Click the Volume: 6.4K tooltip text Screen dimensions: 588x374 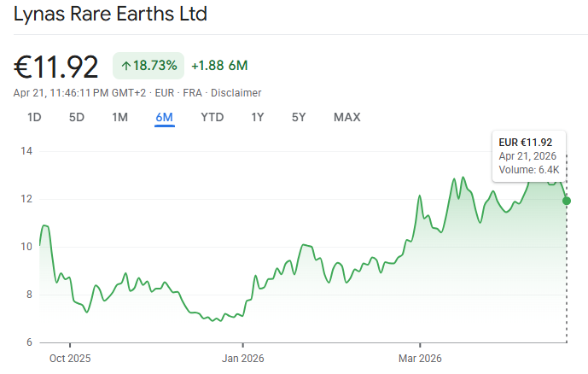tap(529, 170)
